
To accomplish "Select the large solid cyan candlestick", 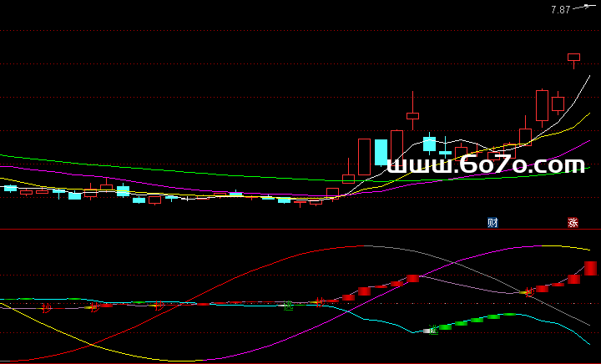I will [381, 152].
